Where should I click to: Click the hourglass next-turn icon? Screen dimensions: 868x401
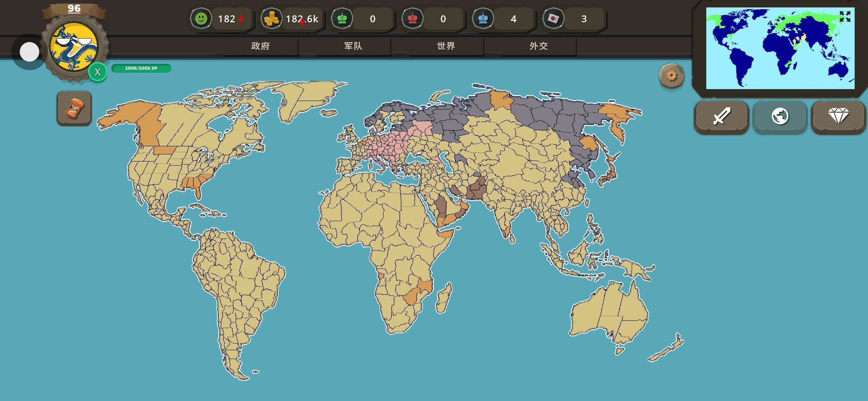[74, 108]
